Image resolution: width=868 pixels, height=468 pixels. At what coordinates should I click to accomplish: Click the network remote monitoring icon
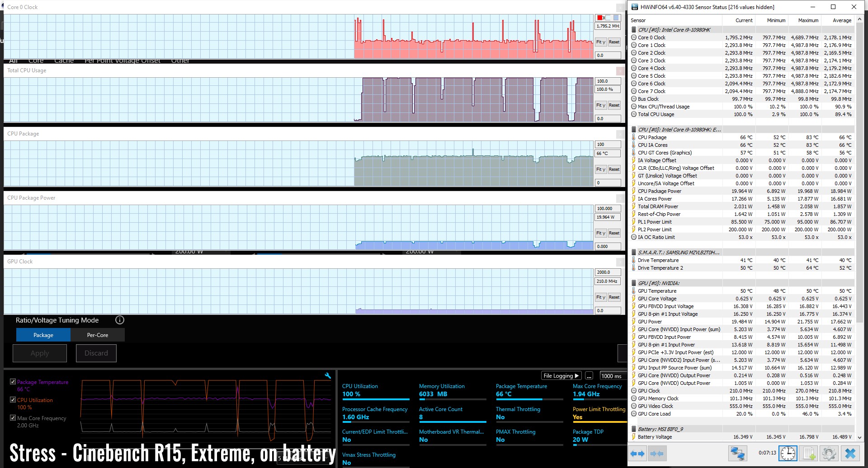737,454
